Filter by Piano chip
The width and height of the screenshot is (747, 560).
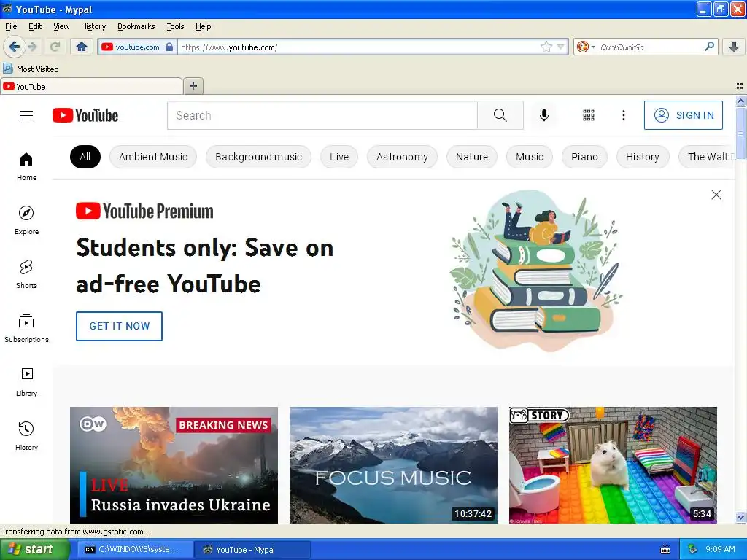pos(584,157)
